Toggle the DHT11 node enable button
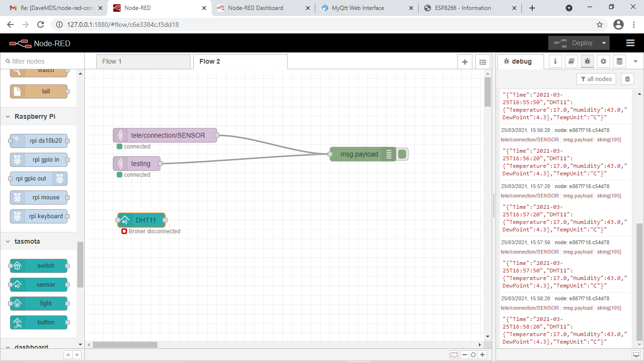644x362 pixels. tap(116, 220)
